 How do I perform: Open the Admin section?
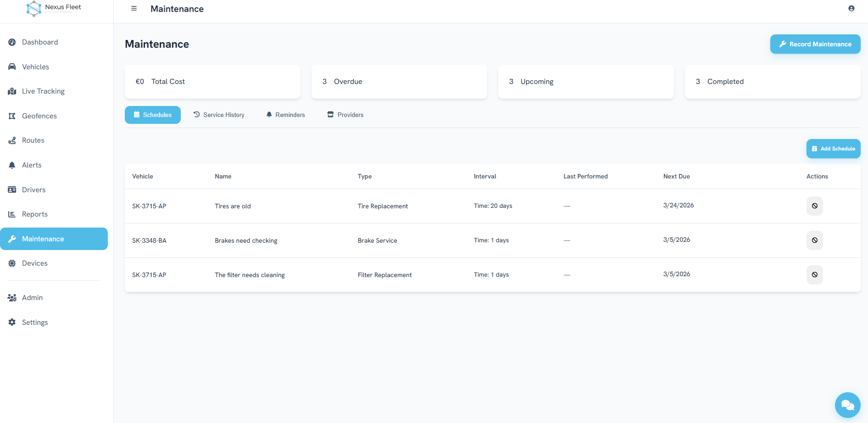[54, 298]
